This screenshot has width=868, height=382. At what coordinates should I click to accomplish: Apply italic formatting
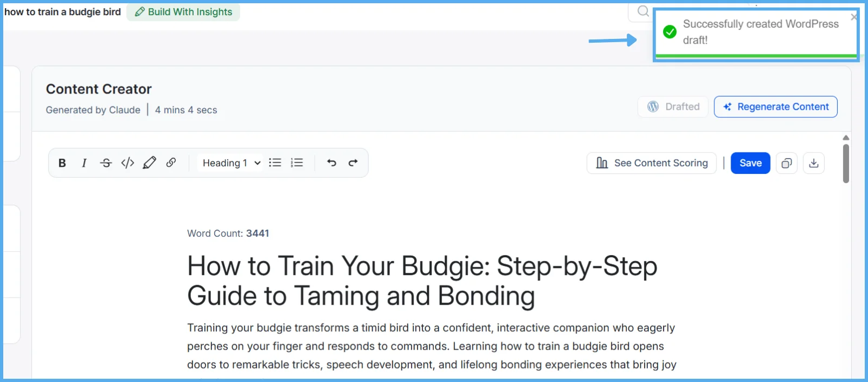tap(84, 163)
